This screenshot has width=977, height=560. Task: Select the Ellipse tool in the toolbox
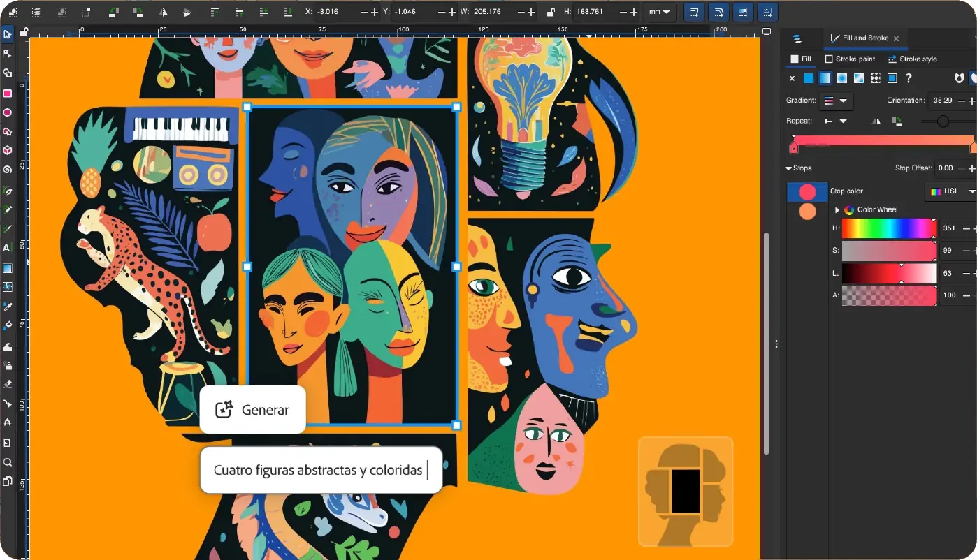[x=8, y=112]
